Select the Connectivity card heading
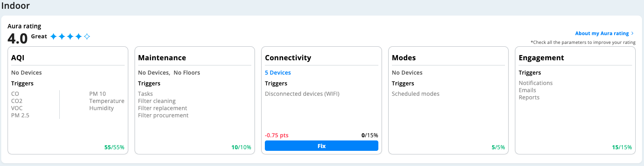The image size is (644, 166). click(288, 58)
